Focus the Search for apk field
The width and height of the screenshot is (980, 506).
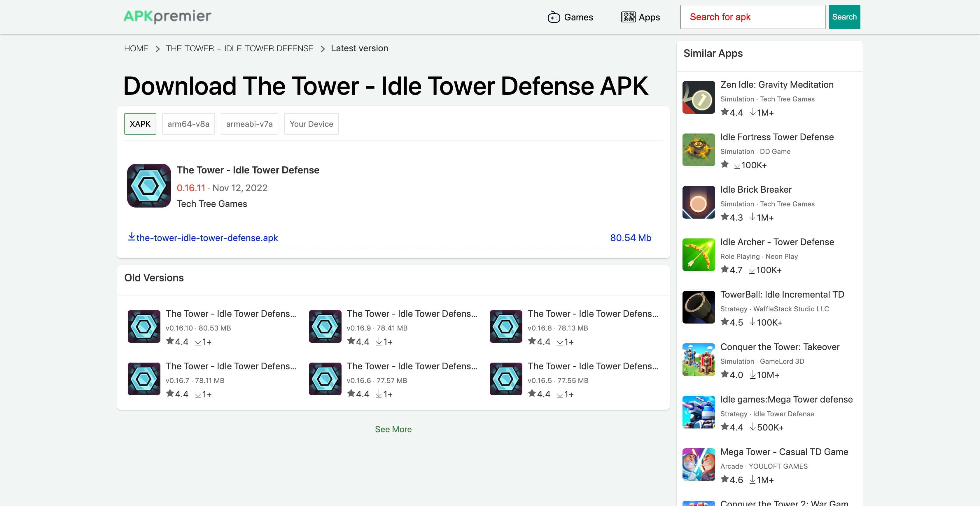[x=752, y=17]
